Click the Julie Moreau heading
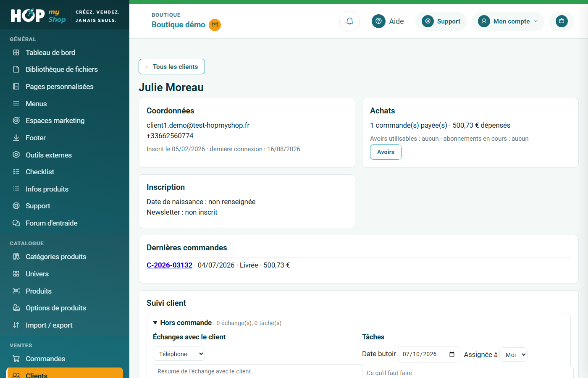 [x=171, y=87]
